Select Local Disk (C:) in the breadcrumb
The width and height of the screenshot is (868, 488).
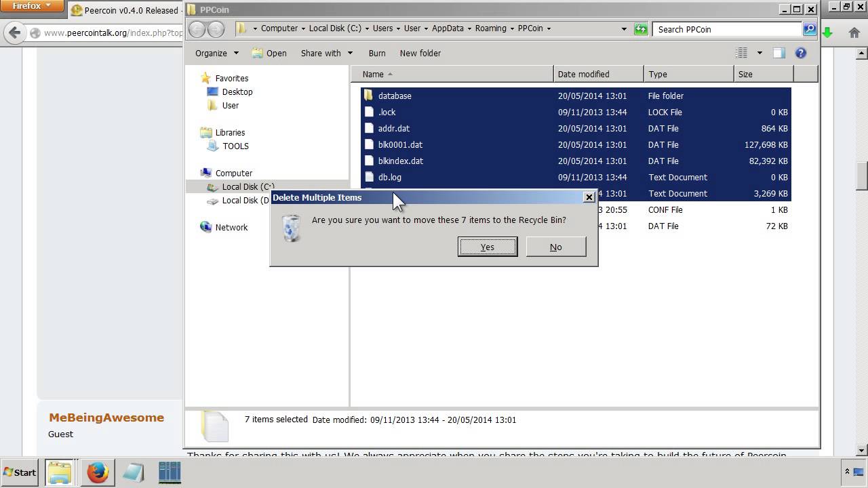335,28
